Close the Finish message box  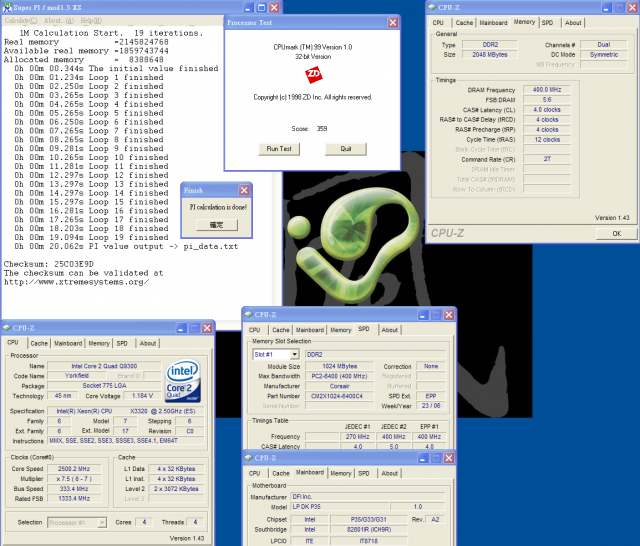click(244, 190)
